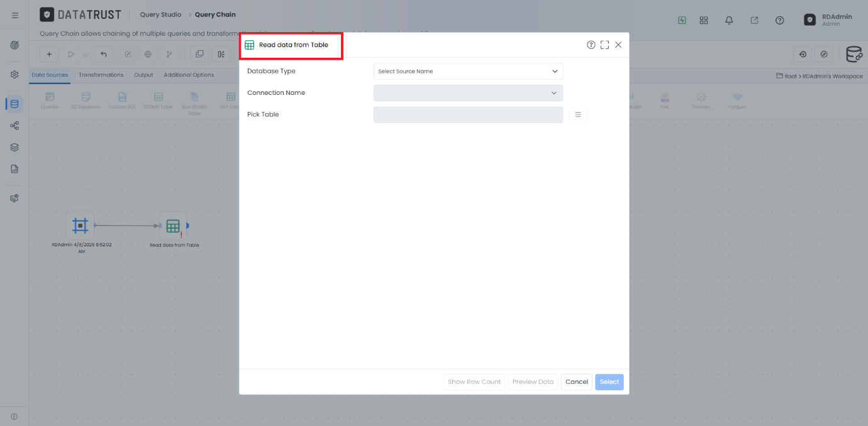Close the Read data from Table dialog
This screenshot has width=868, height=426.
click(x=618, y=45)
